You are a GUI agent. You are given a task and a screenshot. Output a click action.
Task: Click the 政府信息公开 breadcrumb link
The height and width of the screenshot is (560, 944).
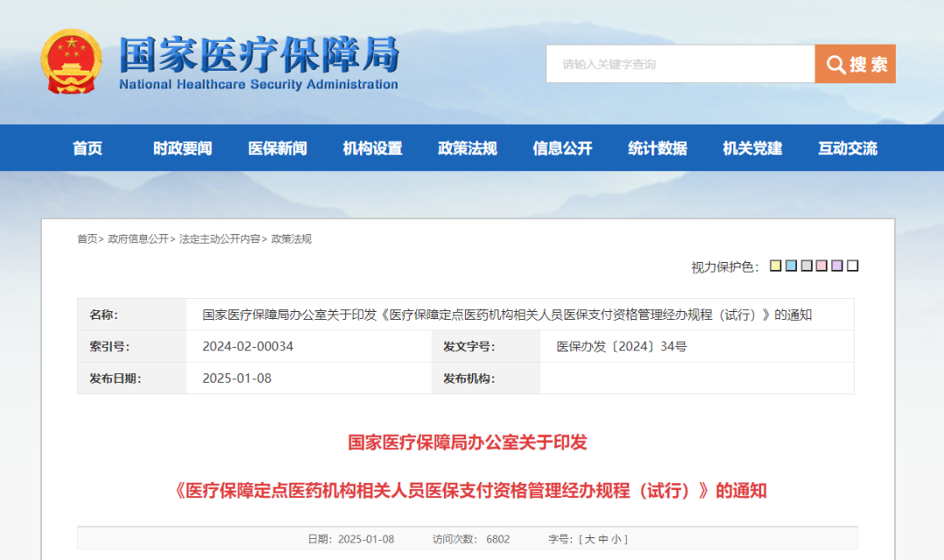pyautogui.click(x=138, y=239)
